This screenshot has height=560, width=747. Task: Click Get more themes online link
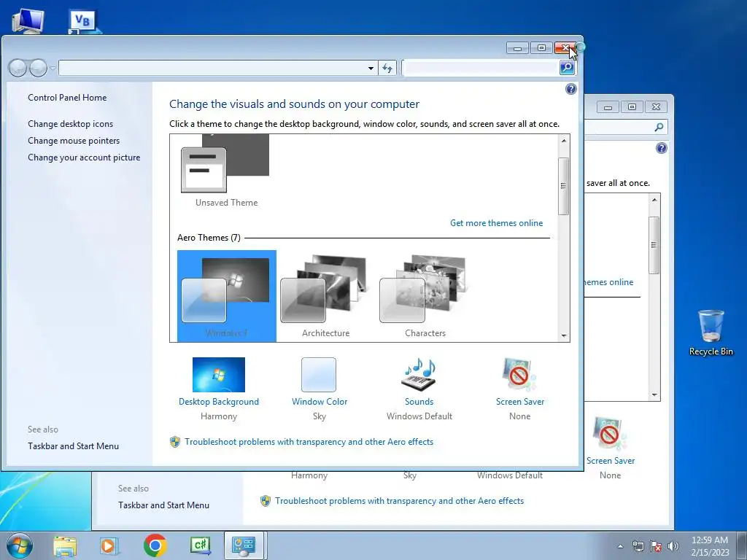coord(496,223)
